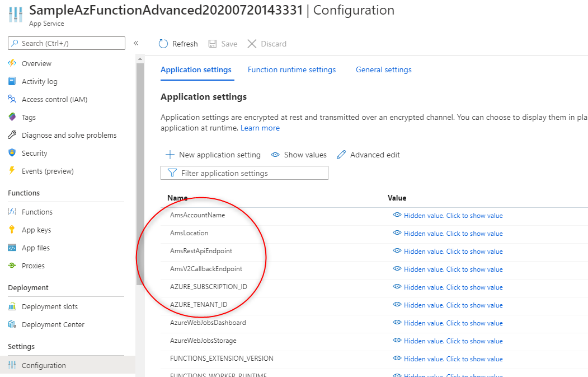The image size is (588, 377).
Task: Click the Functions fx icon
Action: pos(12,211)
